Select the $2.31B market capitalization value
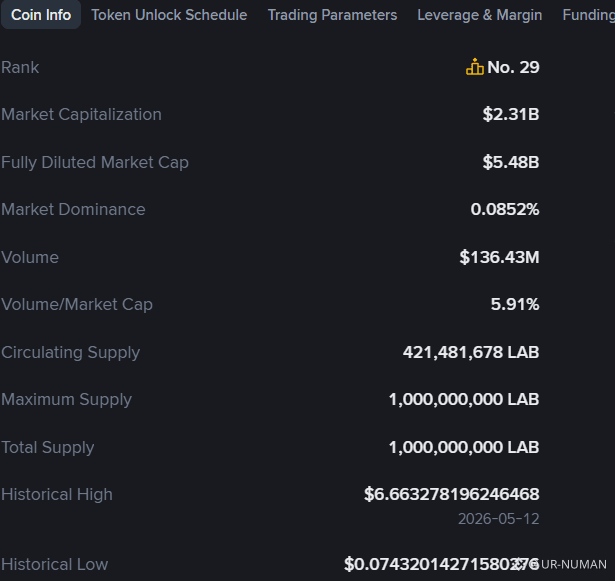615x581 pixels. tap(511, 115)
